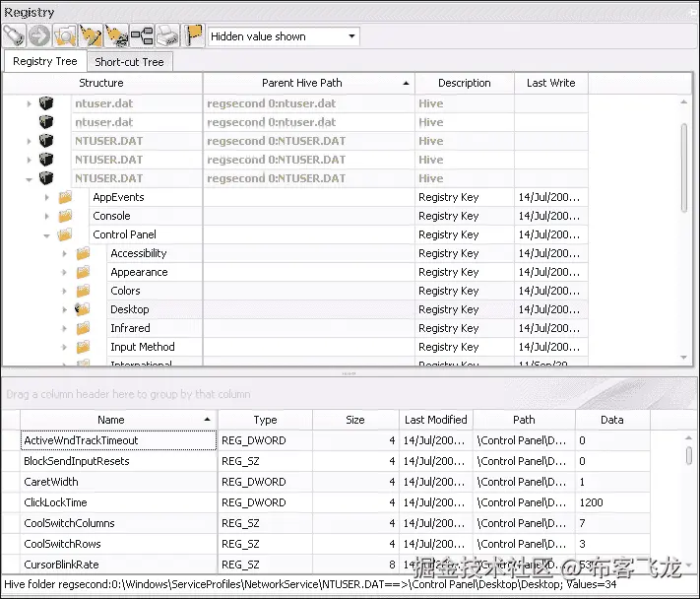Click the yellow flag bookmark icon
700x599 pixels.
click(193, 35)
